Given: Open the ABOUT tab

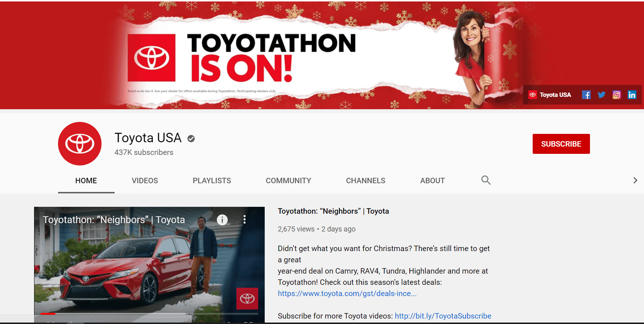Looking at the screenshot, I should click(x=432, y=181).
